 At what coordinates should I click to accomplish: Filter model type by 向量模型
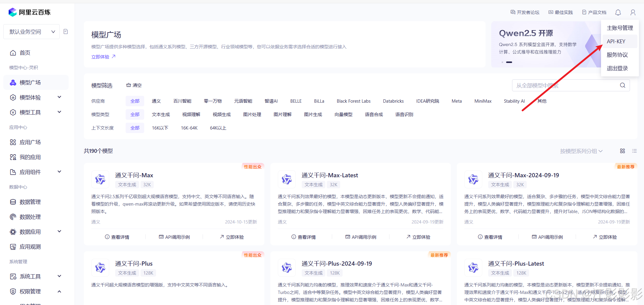coord(343,115)
